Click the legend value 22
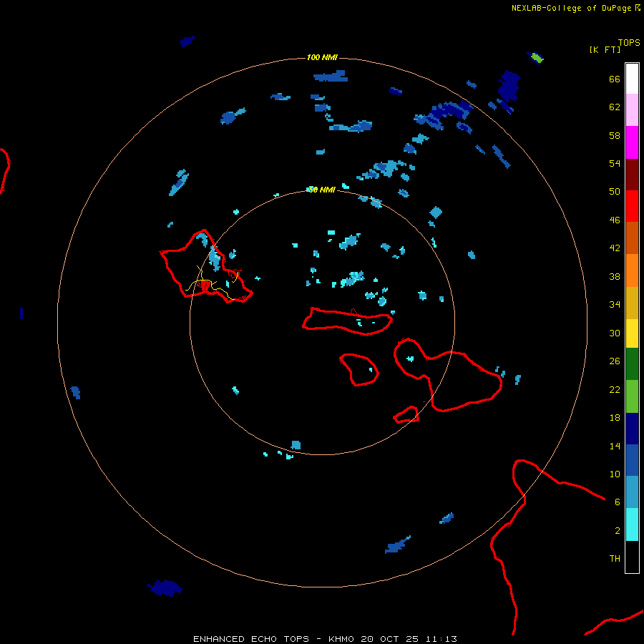Screen dimensions: 644x644 (x=615, y=389)
